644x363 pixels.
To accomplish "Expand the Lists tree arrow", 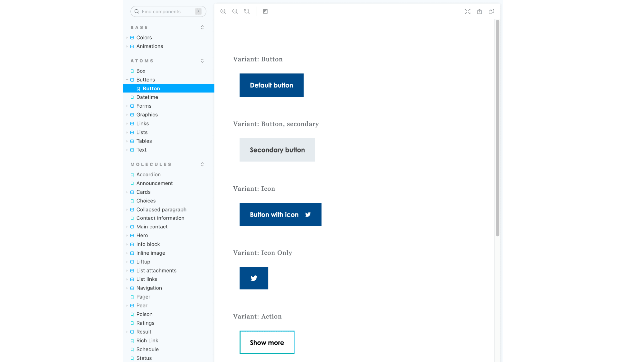I will (x=127, y=132).
